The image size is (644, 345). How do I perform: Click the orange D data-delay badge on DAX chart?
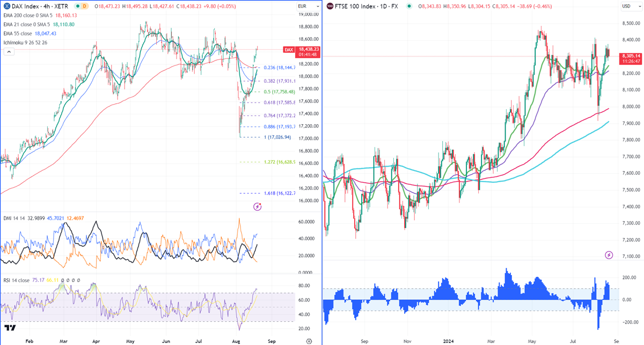tap(85, 6)
